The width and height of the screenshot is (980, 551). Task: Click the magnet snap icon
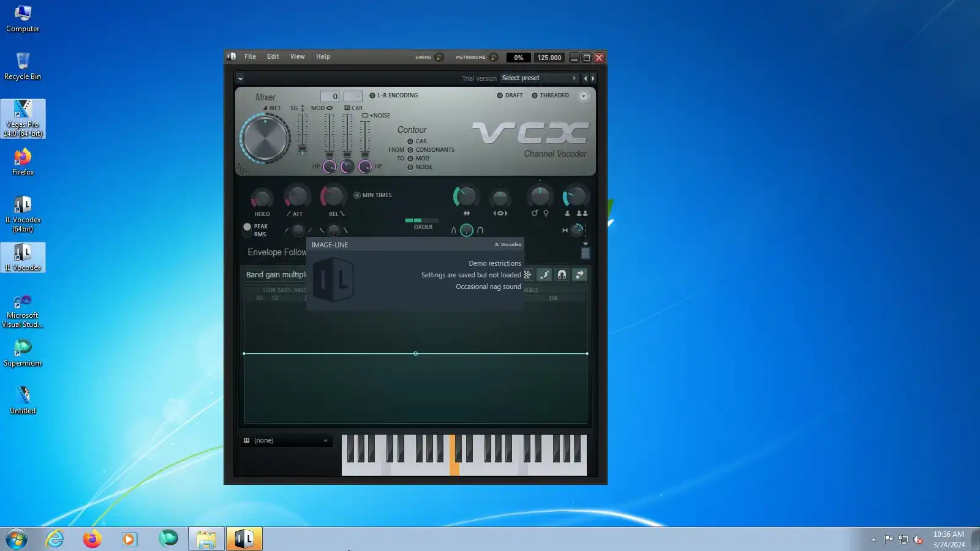tap(562, 275)
